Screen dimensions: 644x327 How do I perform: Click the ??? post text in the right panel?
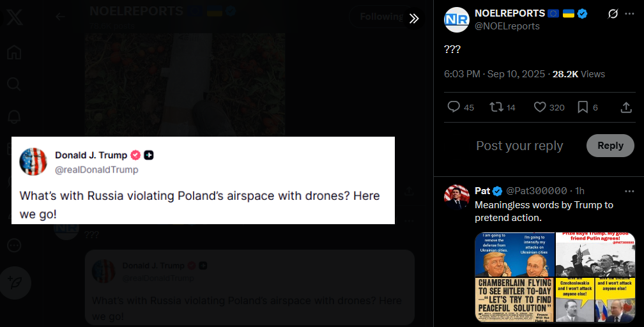coord(452,49)
